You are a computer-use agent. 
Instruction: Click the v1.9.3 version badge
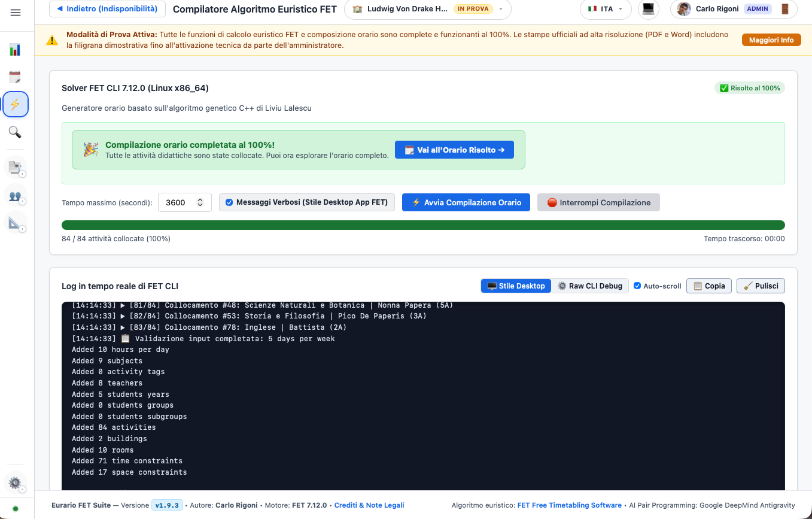pos(167,505)
